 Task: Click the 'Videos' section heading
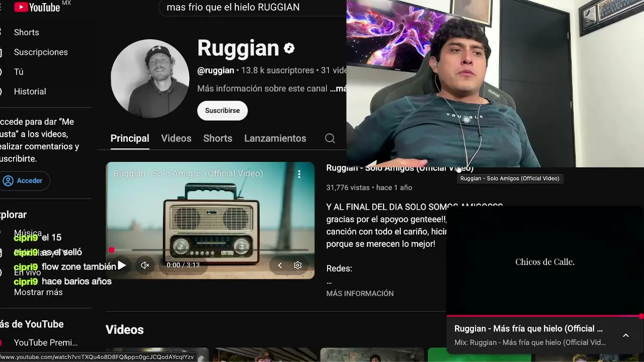tap(125, 330)
